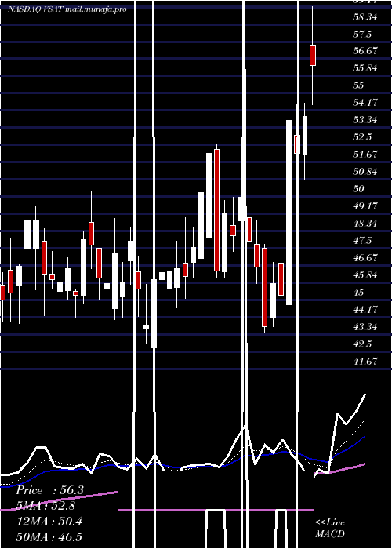Click the long red candlestick below the 52.5 peak
This screenshot has width=392, height=549.
click(217, 210)
